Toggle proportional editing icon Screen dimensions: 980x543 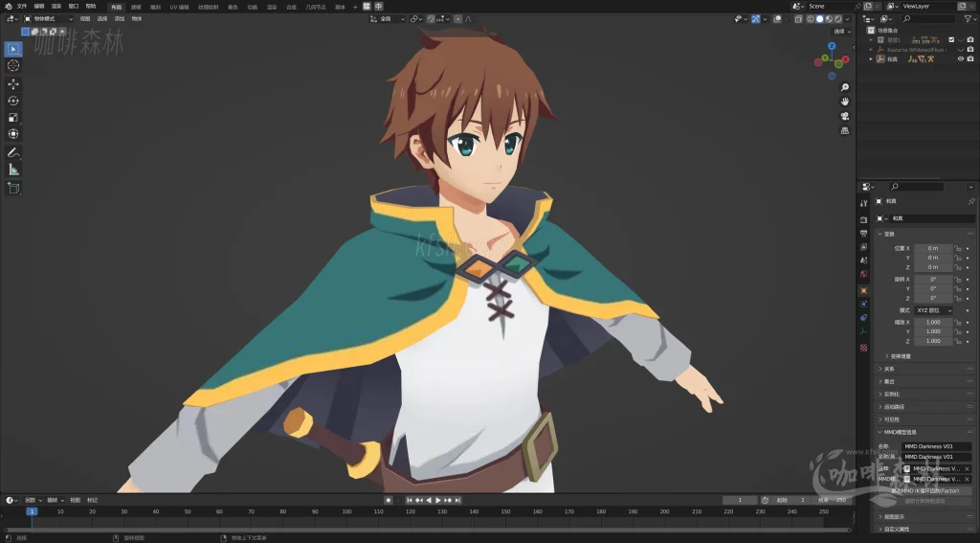point(458,19)
